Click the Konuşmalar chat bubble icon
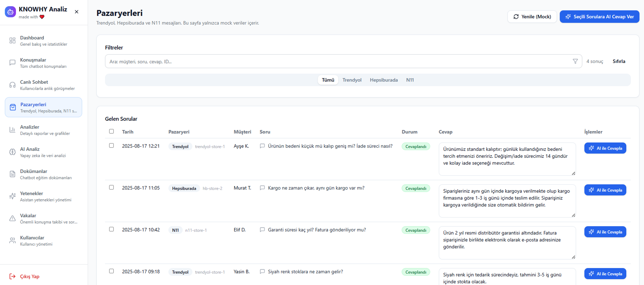Viewport: 644px width, 285px height. pyautogui.click(x=13, y=63)
